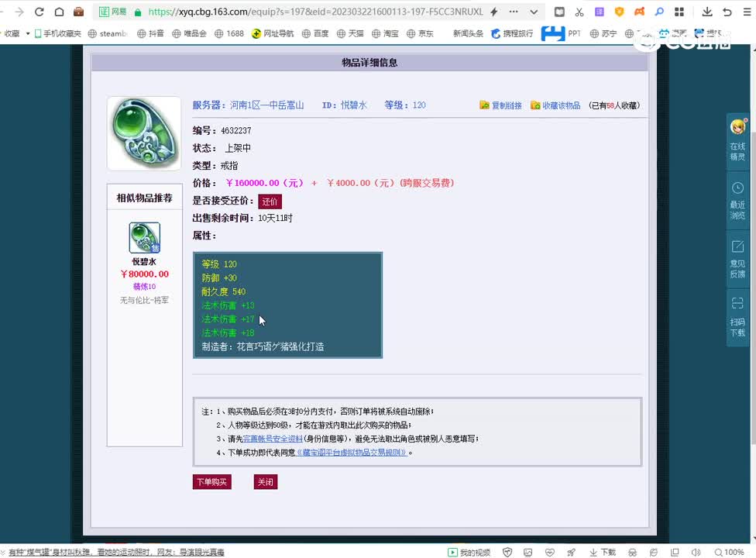Open the browser hamburger main menu
The height and width of the screenshot is (558, 756).
point(747,12)
